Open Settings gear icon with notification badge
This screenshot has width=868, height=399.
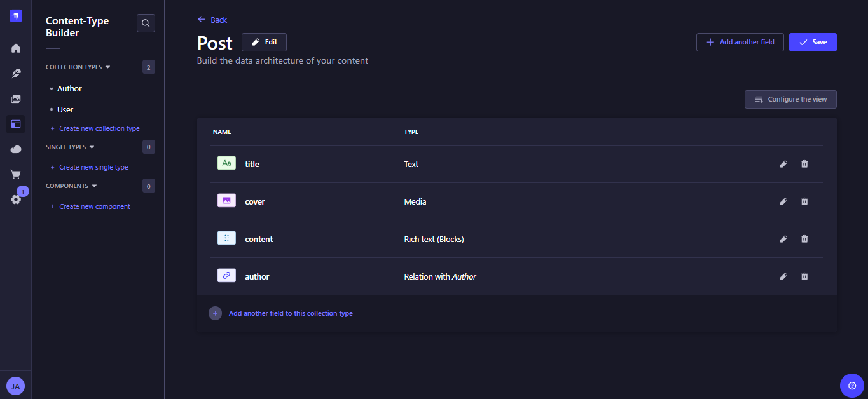(x=16, y=199)
